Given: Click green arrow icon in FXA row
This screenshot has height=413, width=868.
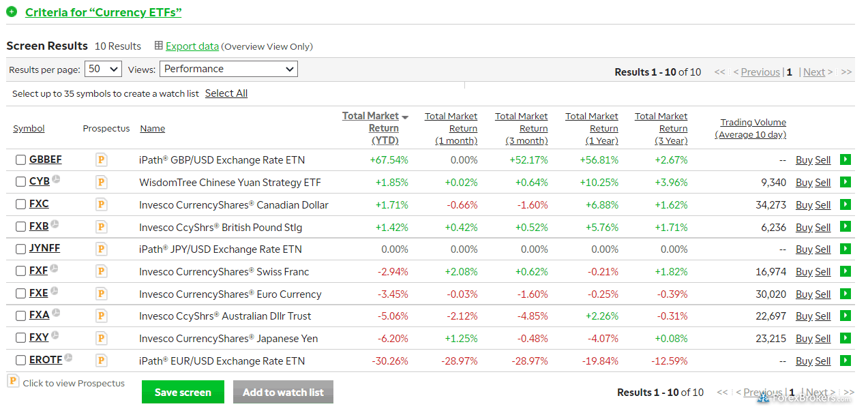Looking at the screenshot, I should (x=845, y=316).
